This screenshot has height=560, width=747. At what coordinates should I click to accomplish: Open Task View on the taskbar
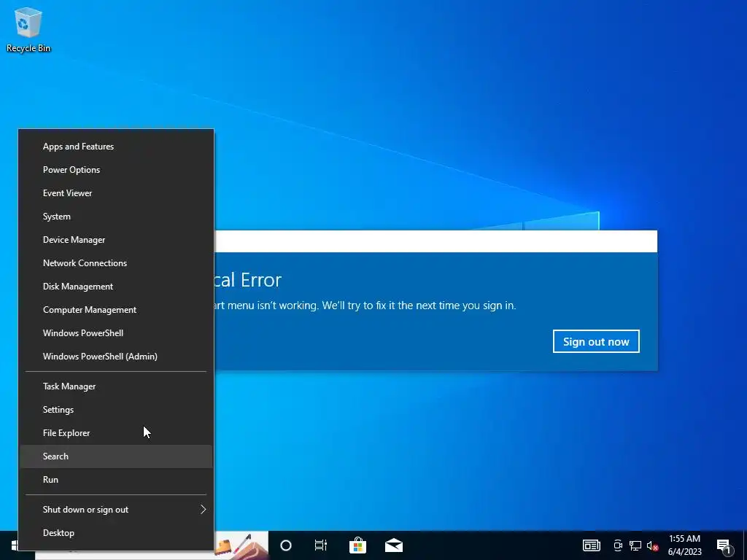[x=321, y=545]
